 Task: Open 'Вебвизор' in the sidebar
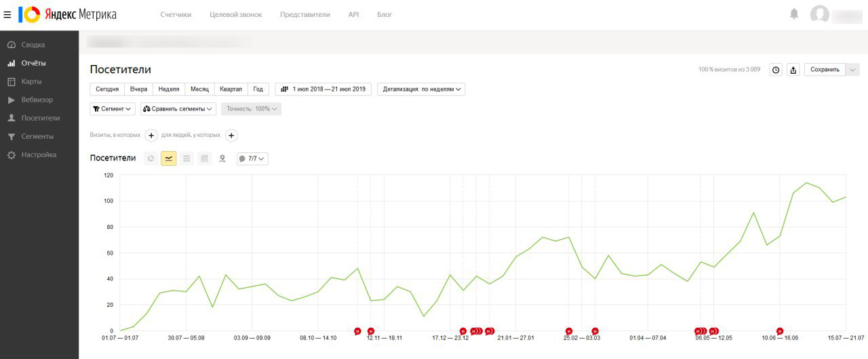pos(37,100)
